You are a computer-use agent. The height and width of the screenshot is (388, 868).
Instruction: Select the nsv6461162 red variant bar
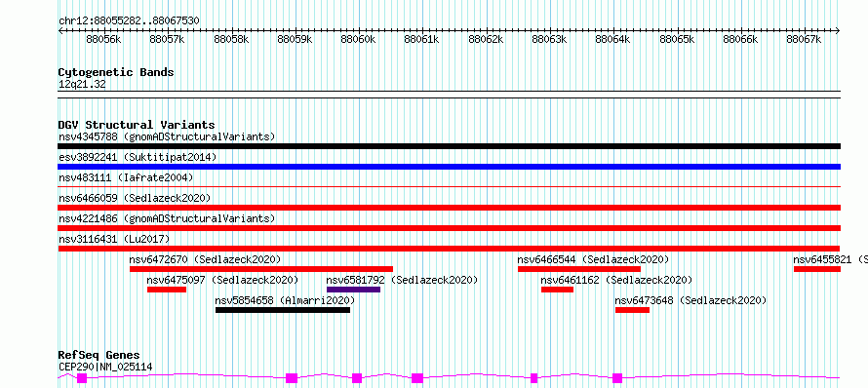pos(557,290)
